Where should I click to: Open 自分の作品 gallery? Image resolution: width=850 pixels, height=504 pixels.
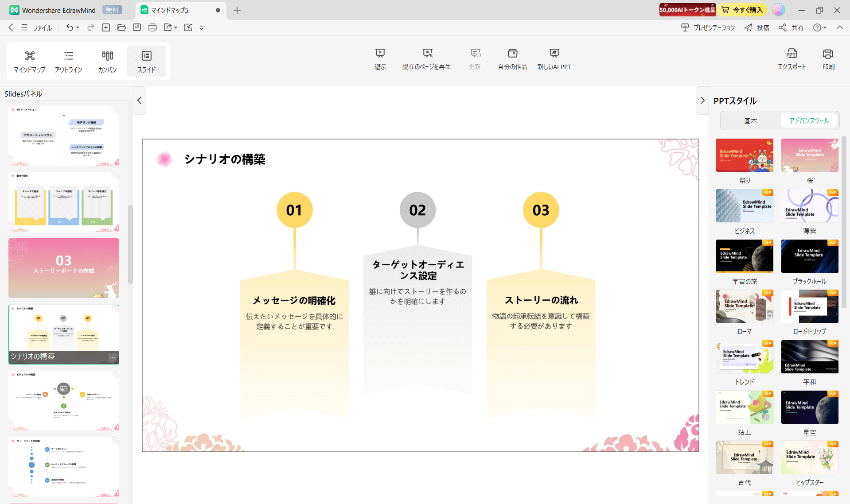click(x=513, y=59)
